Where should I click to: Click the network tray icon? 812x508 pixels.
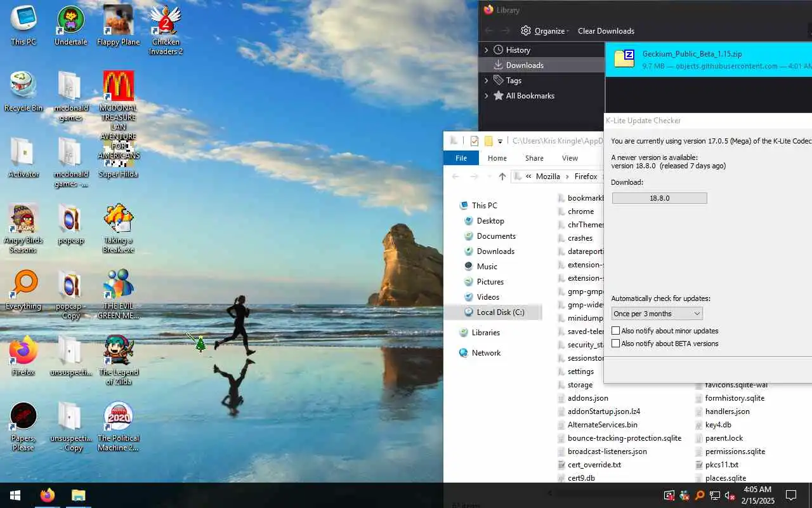(715, 495)
